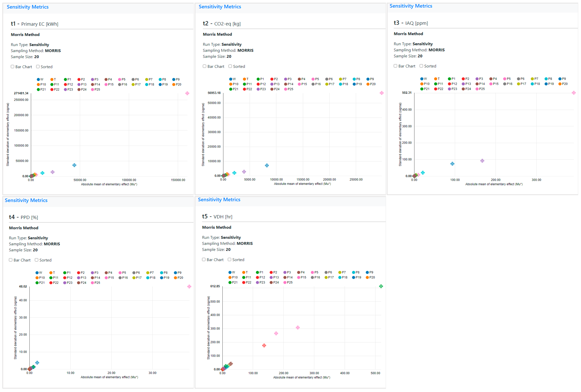Click red plus data point in t5 scatter
This screenshot has width=581, height=392.
[264, 345]
